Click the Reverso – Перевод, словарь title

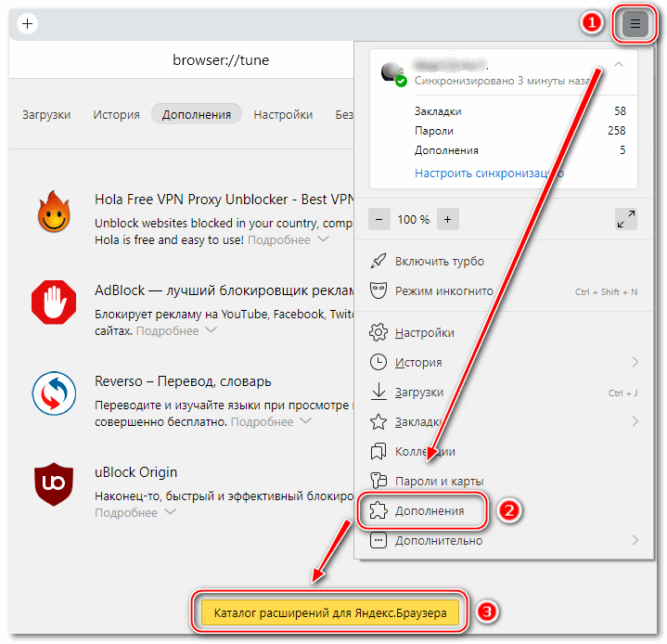pyautogui.click(x=183, y=381)
